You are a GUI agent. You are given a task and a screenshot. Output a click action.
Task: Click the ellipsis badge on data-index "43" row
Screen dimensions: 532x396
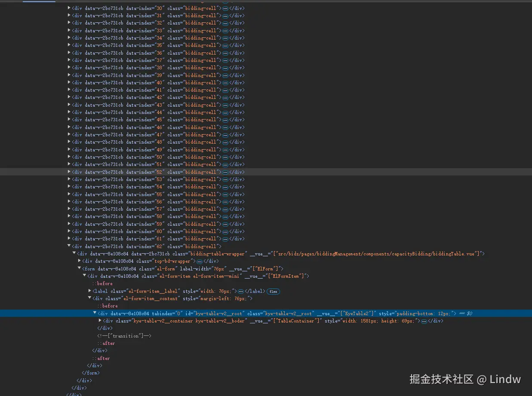[x=225, y=105]
